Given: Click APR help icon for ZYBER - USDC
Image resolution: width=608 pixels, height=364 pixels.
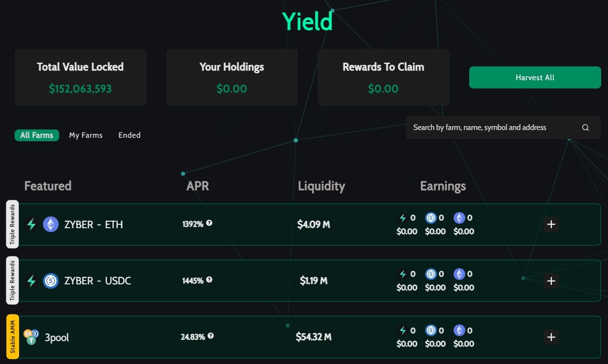Looking at the screenshot, I should [209, 279].
